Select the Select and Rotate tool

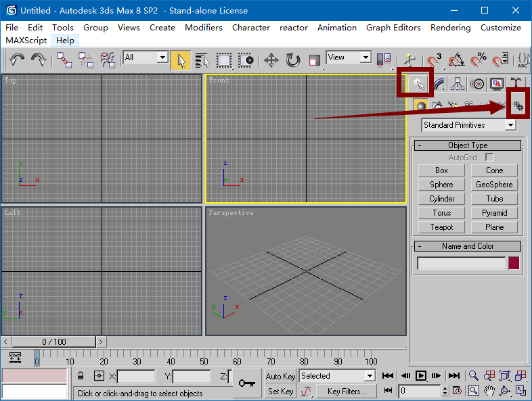pos(292,60)
